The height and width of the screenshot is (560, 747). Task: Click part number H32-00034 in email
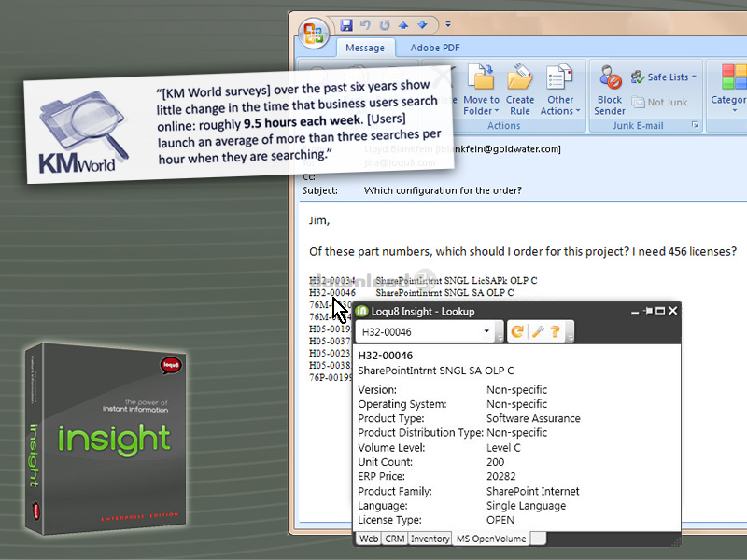click(332, 281)
